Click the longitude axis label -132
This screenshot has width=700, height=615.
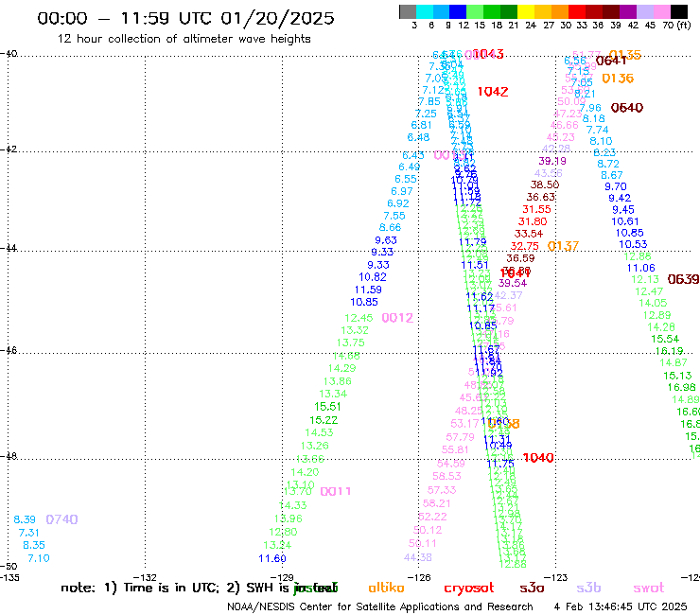145,577
